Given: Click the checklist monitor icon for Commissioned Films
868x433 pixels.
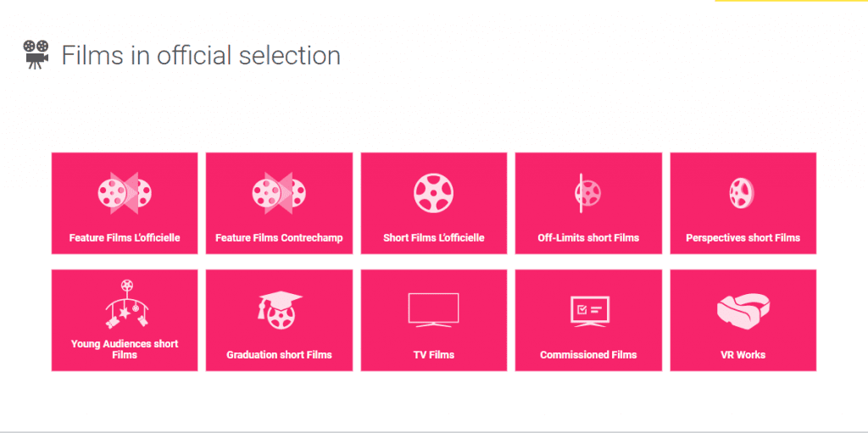Looking at the screenshot, I should pyautogui.click(x=590, y=311).
